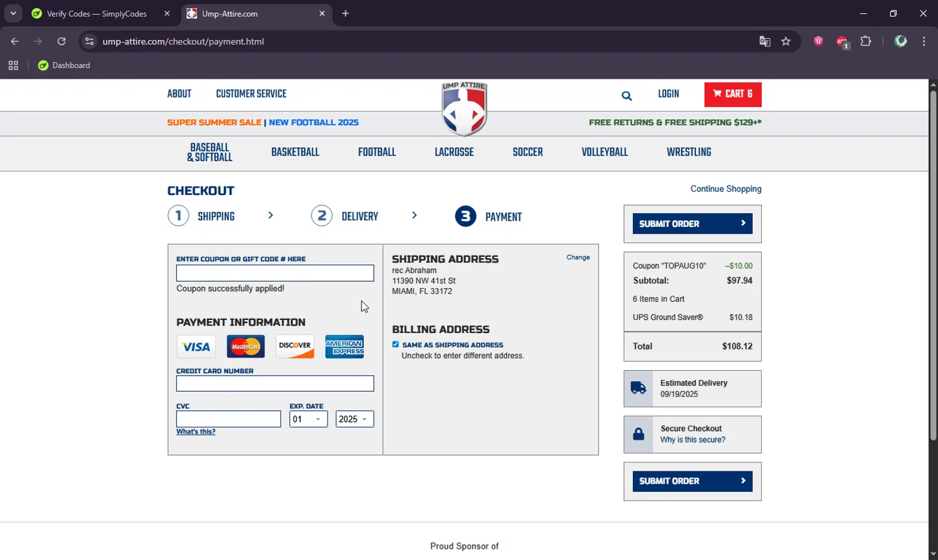The width and height of the screenshot is (938, 560).
Task: Select the Ump-Attire.com browser tab
Action: pos(257,14)
